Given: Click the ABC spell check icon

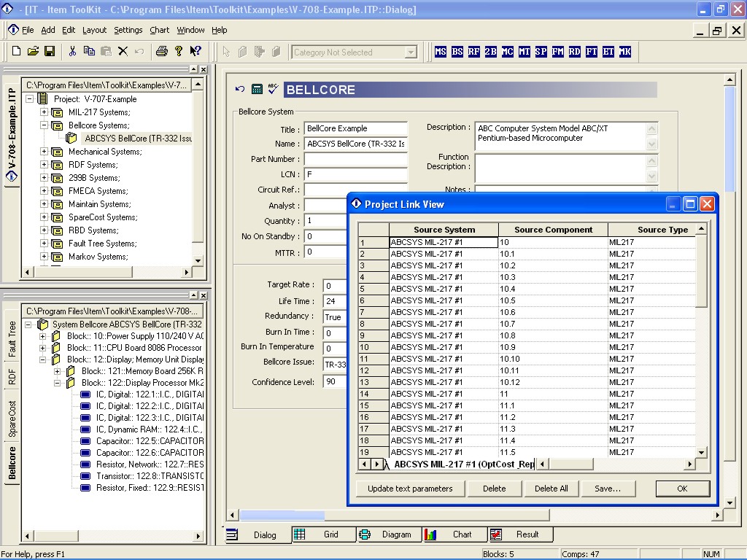Looking at the screenshot, I should pyautogui.click(x=273, y=88).
